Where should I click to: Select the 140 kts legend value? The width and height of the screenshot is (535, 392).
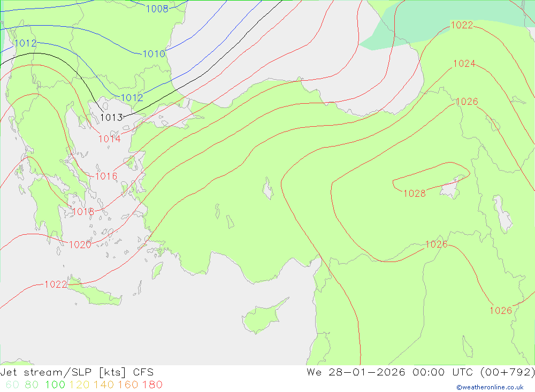(104, 385)
